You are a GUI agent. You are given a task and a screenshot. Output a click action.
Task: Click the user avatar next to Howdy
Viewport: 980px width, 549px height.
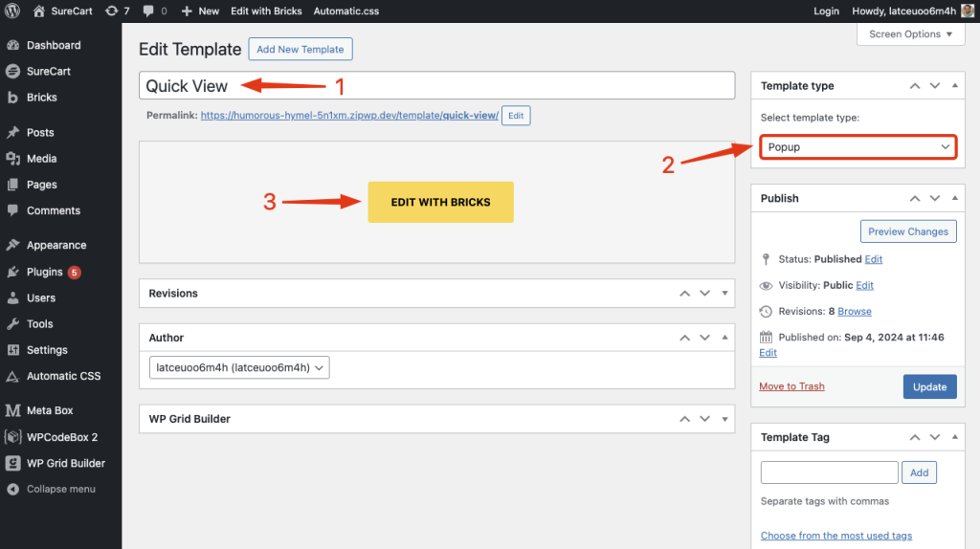[x=968, y=11]
